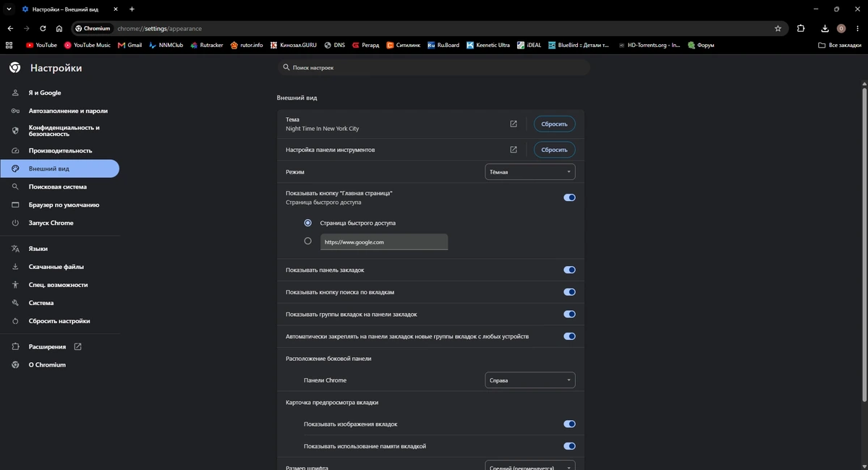The image size is (868, 470).
Task: Open theme external link icon
Action: pyautogui.click(x=514, y=124)
